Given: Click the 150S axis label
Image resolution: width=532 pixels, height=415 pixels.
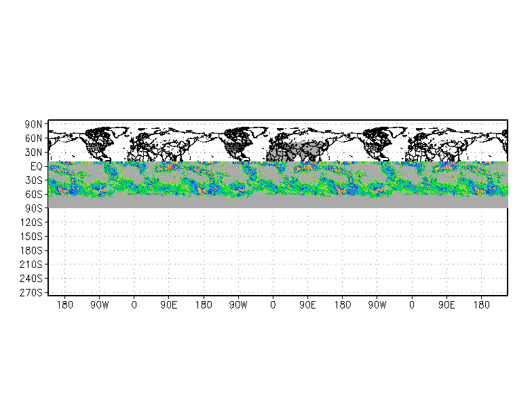Looking at the screenshot, I should [31, 236].
